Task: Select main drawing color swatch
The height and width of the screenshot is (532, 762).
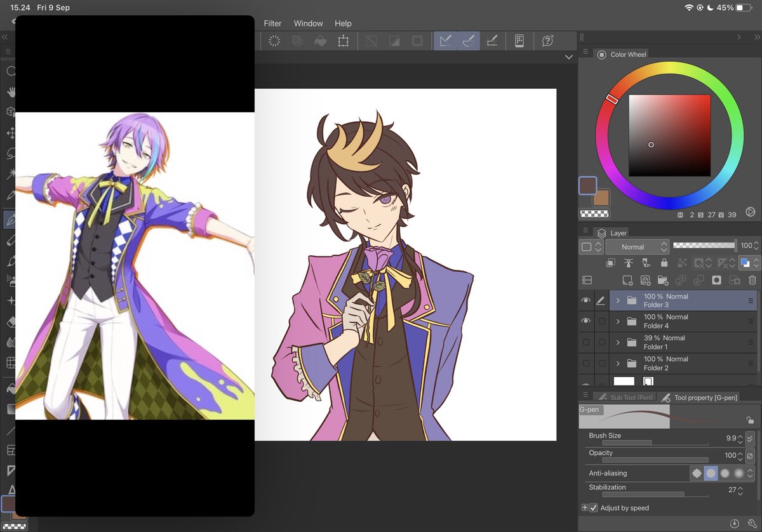Action: (x=587, y=185)
